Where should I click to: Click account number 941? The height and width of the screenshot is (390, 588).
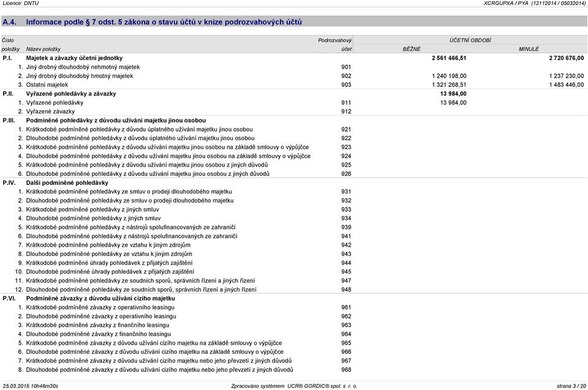tap(346, 236)
